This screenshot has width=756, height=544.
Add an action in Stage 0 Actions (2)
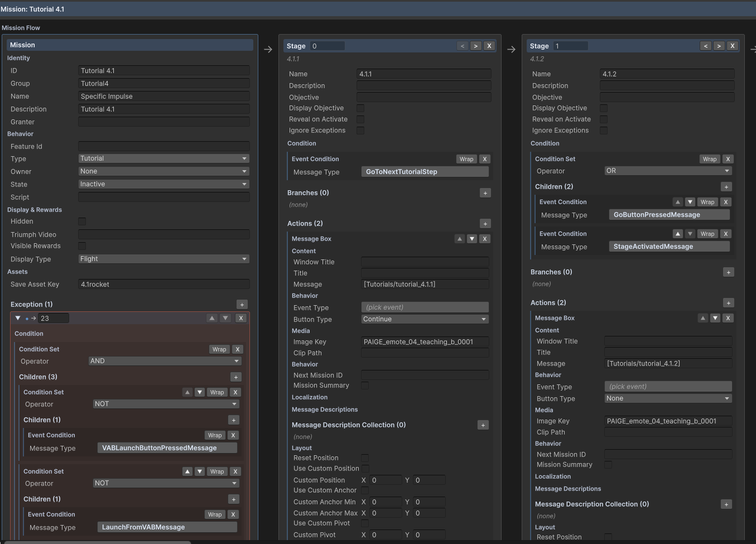pos(485,224)
